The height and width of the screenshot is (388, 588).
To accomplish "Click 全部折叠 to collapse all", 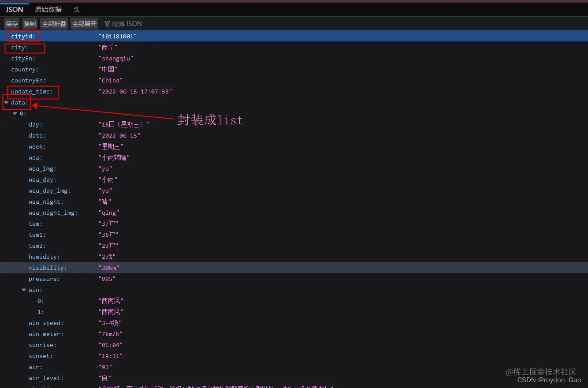I will click(x=54, y=24).
